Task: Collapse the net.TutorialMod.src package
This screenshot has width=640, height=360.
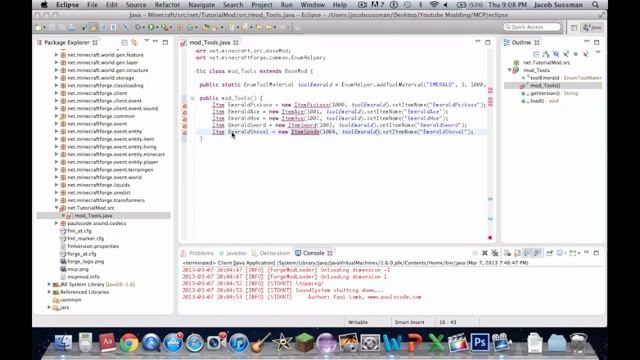Action: (56, 208)
